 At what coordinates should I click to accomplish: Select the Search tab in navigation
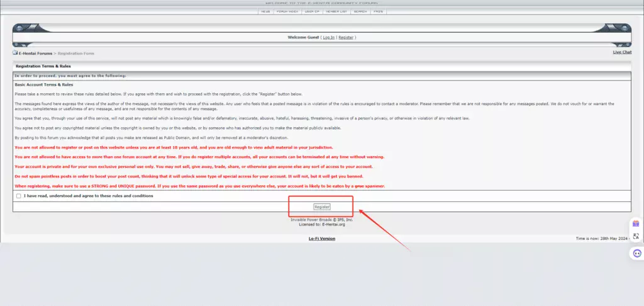[x=360, y=11]
